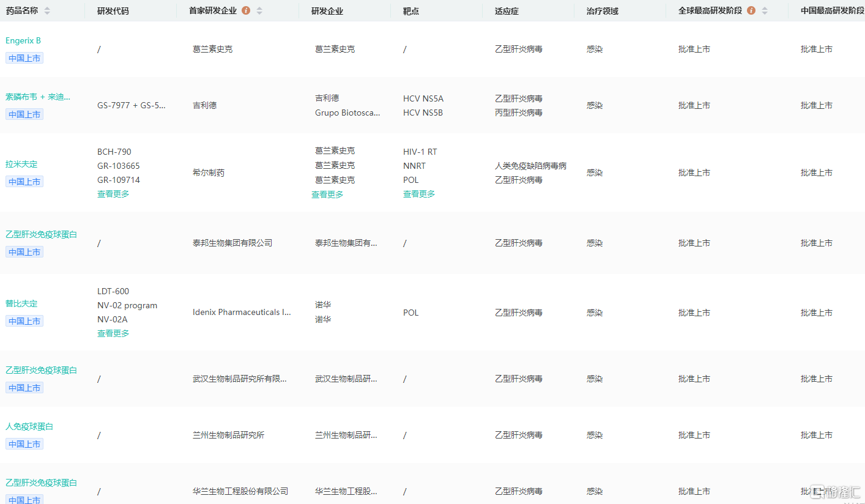Select the NV-02A development code

pos(113,319)
